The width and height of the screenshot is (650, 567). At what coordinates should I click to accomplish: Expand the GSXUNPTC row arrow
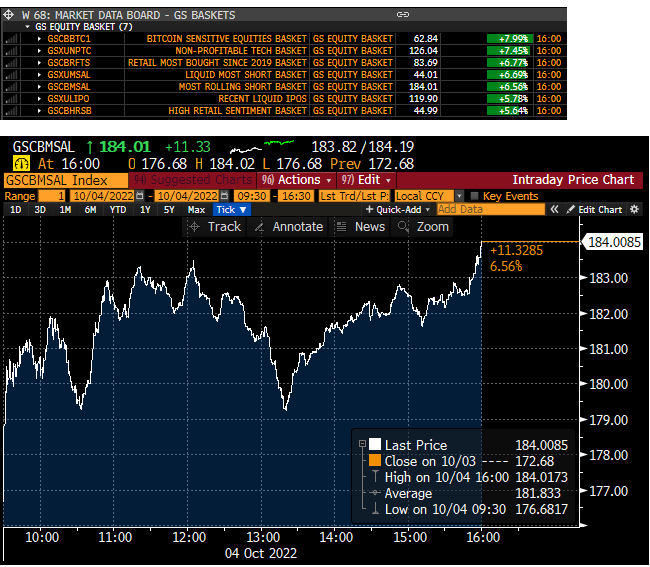coord(39,51)
